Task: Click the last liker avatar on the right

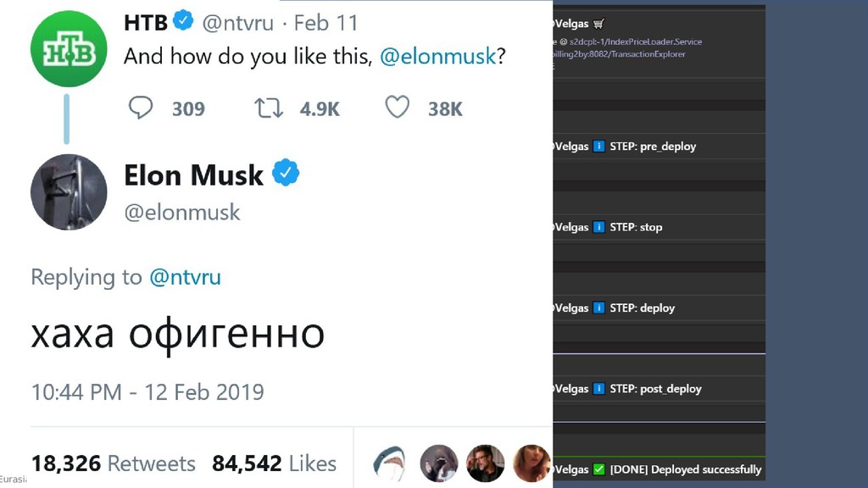Action: point(531,463)
